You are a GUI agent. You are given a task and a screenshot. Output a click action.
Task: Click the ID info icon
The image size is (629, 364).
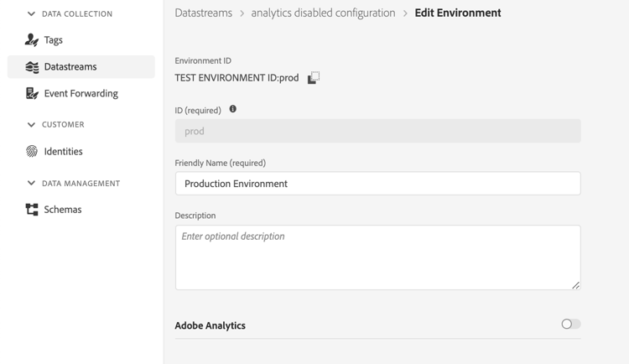tap(233, 109)
